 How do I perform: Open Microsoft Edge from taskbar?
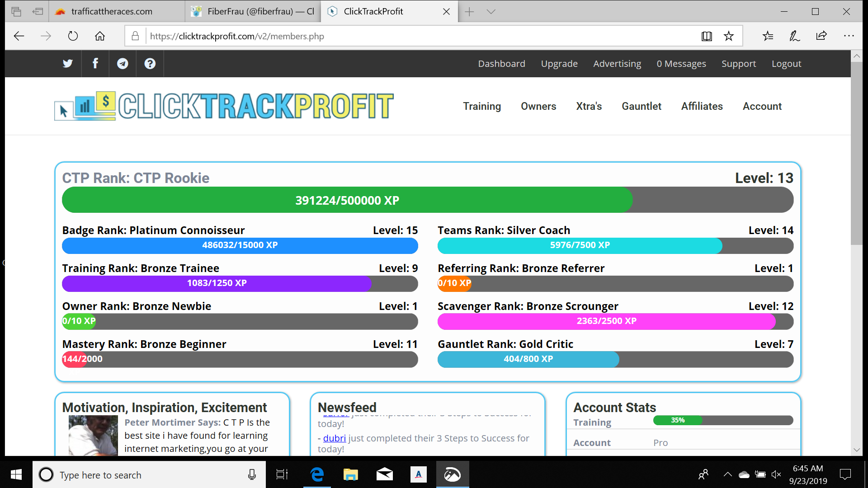tap(317, 474)
